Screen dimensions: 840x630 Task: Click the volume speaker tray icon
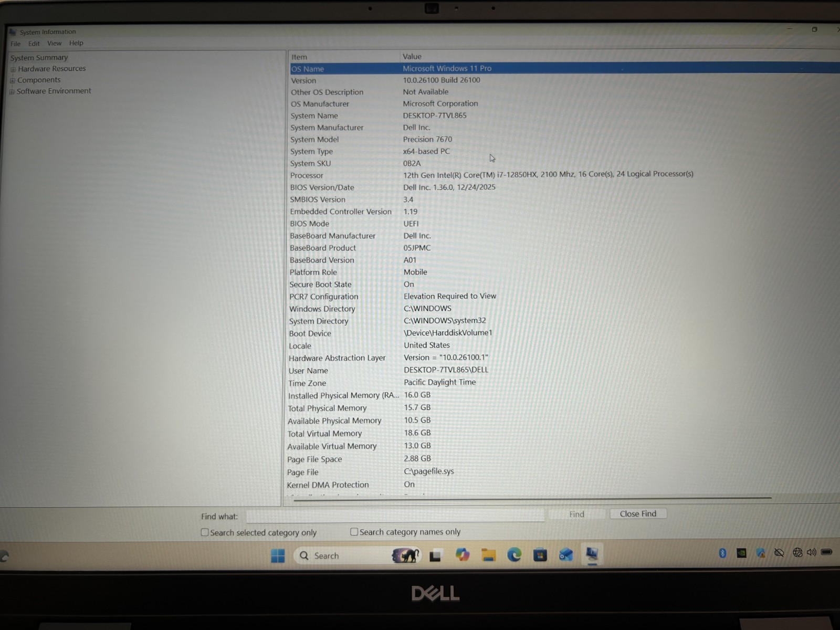point(812,552)
